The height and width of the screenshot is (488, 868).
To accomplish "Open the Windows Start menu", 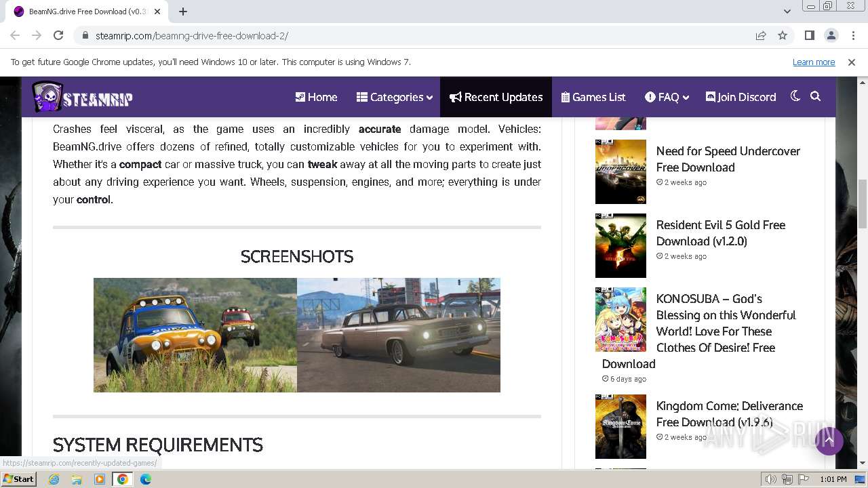I will 19,479.
